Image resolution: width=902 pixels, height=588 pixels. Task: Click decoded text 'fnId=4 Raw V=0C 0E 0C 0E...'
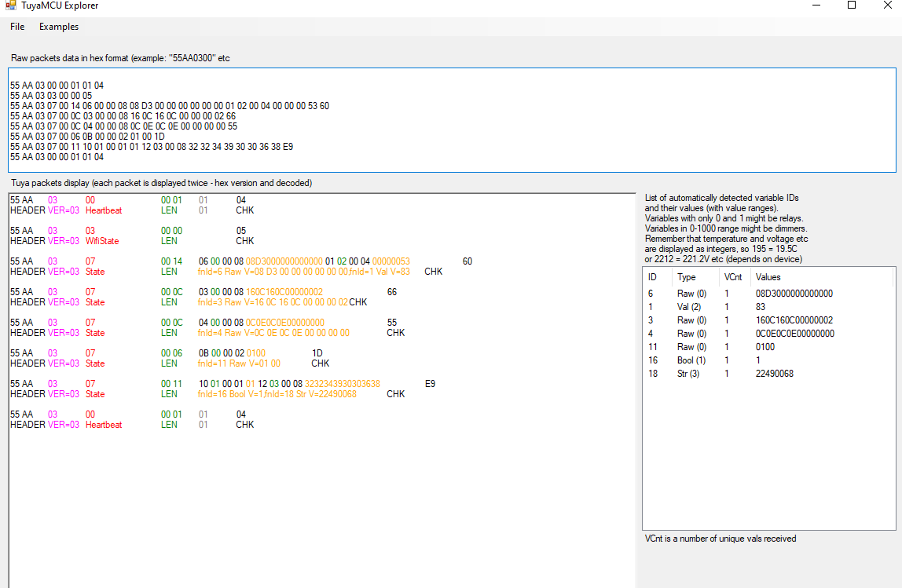pyautogui.click(x=273, y=333)
